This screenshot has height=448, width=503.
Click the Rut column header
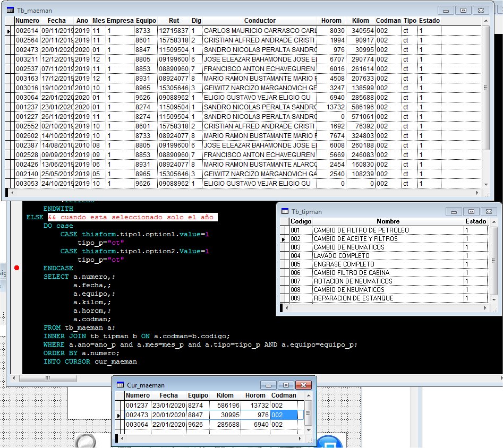[x=174, y=21]
